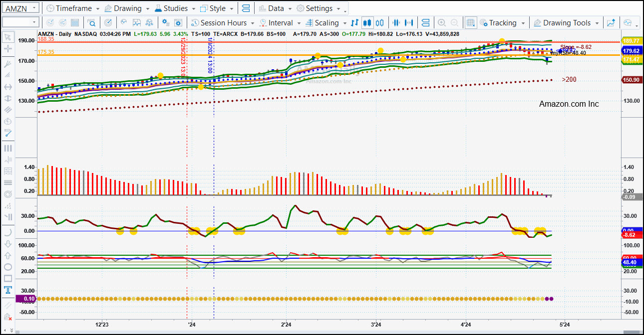The image size is (644, 335).
Task: Click the add chart icon with plus
Action: [x=611, y=22]
